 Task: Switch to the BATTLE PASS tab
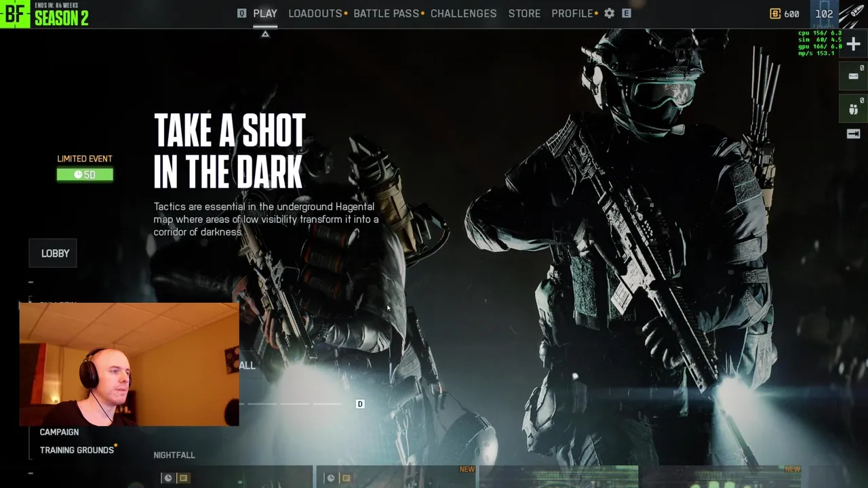(x=387, y=14)
